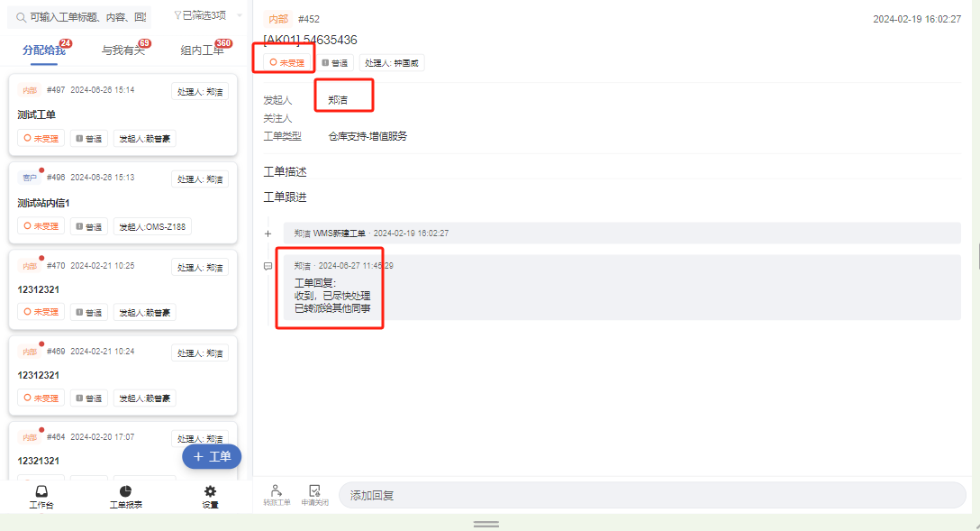Screen dimensions: 980x531
Task: Expand the WMS新建工单 log entry plus
Action: click(x=268, y=233)
